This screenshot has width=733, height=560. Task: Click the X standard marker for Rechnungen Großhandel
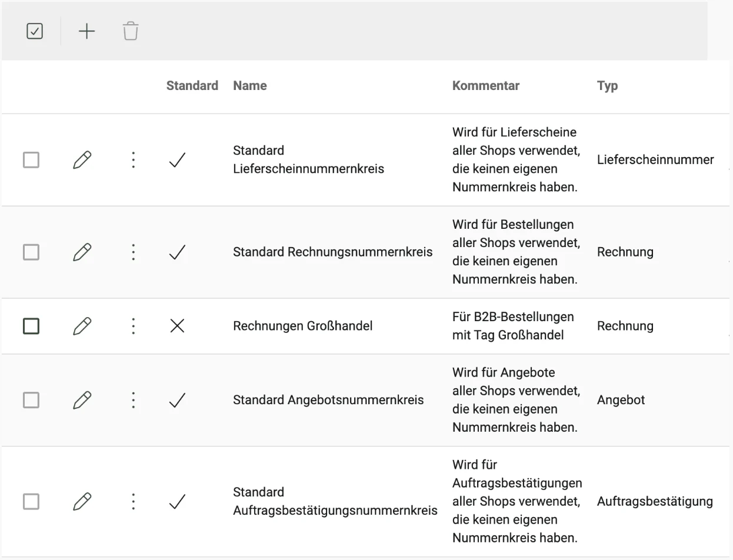(177, 326)
